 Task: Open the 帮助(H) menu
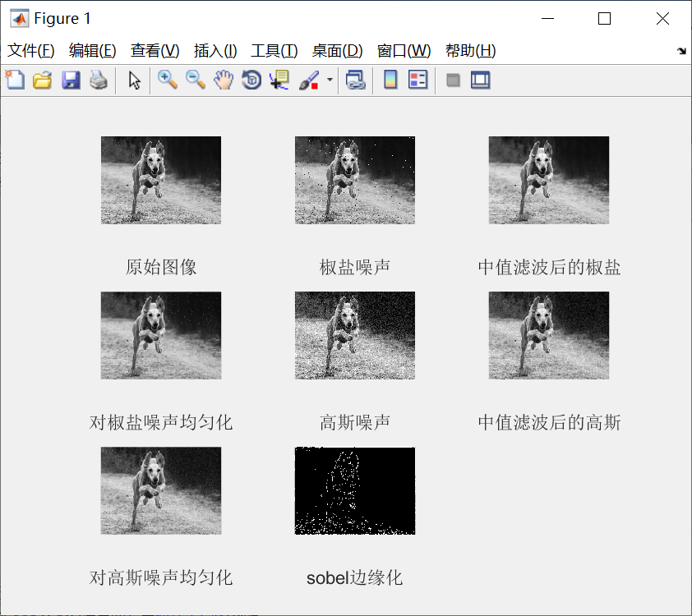(x=470, y=51)
